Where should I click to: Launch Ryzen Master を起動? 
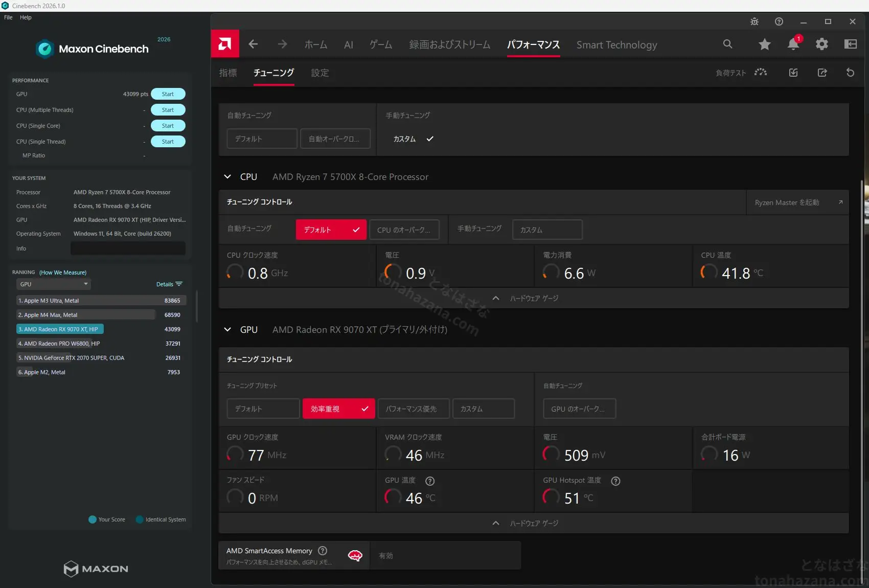point(797,202)
